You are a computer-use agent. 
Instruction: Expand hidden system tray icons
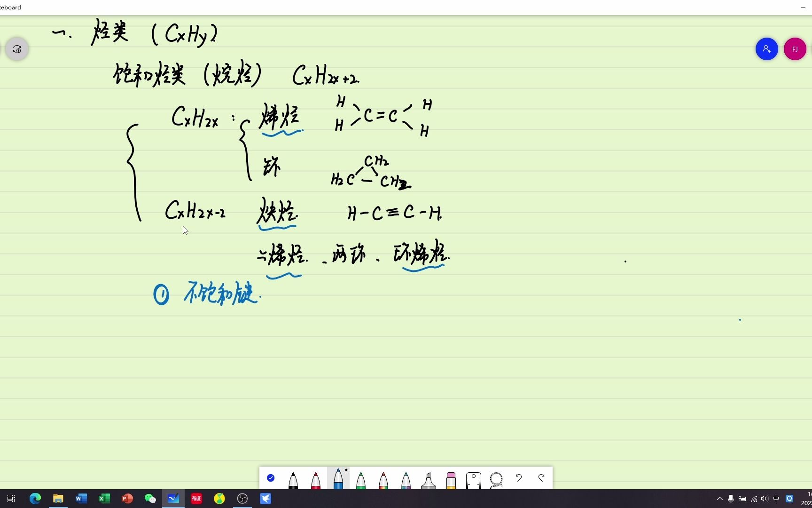(x=720, y=499)
